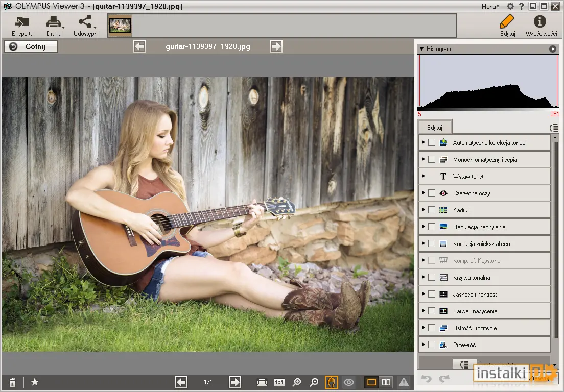Expand Ostrość i rozmycie section
The width and height of the screenshot is (564, 392).
click(x=424, y=328)
